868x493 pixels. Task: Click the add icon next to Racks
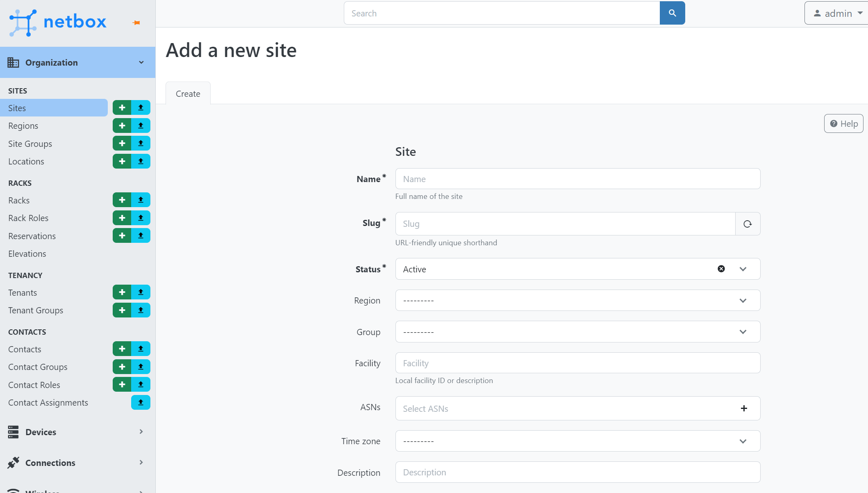coord(122,200)
